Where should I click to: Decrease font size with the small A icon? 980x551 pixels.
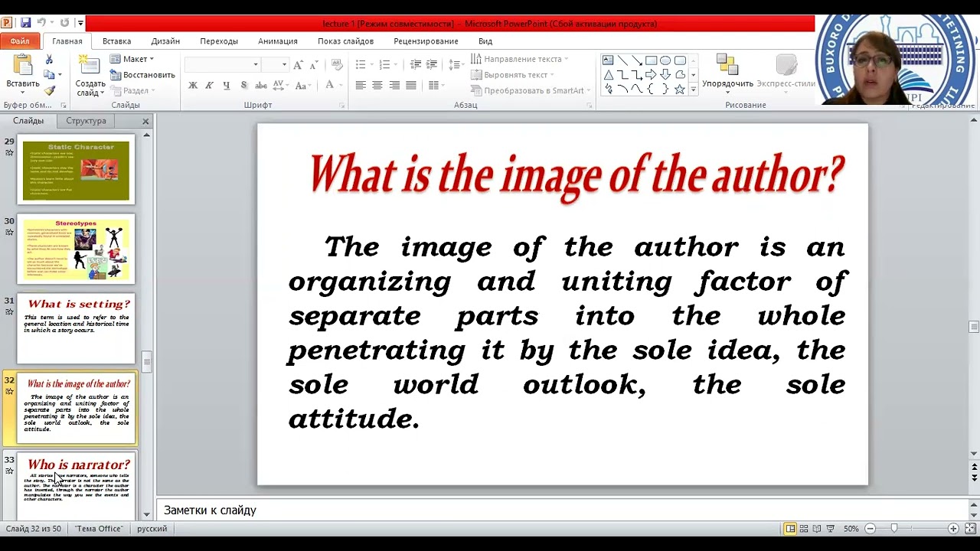314,64
